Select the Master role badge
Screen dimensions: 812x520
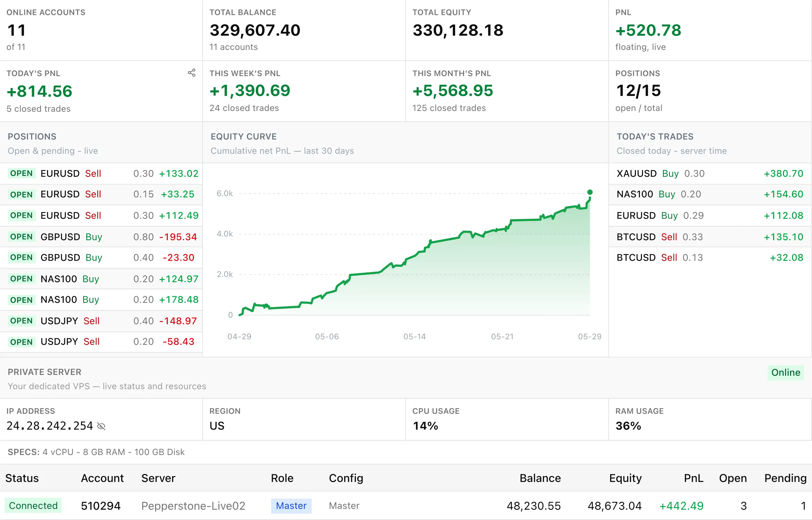[x=291, y=505]
